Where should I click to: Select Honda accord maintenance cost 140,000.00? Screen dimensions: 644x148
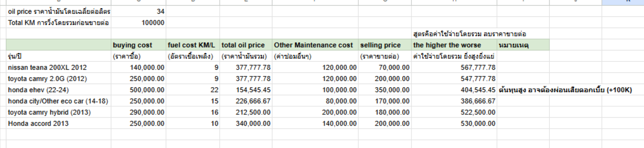(315, 124)
